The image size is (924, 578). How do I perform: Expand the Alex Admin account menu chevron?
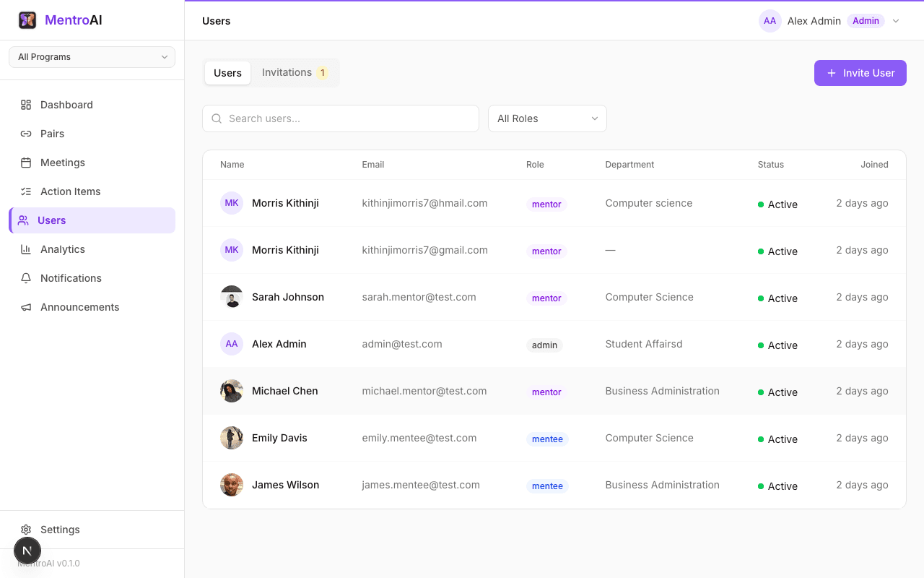coord(896,21)
